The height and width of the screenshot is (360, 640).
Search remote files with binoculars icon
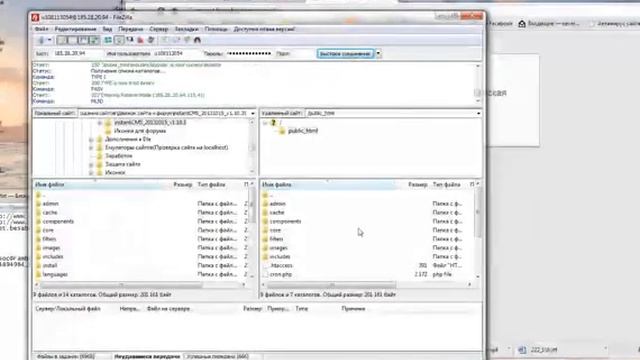pyautogui.click(x=198, y=40)
